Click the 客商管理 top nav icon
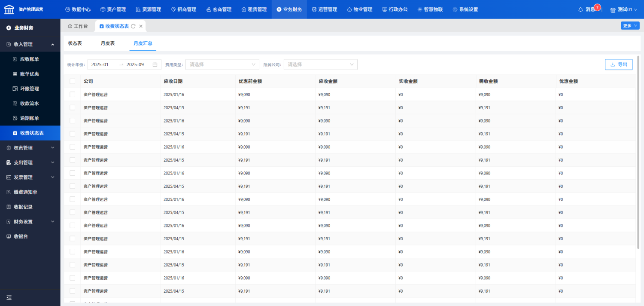 point(208,9)
